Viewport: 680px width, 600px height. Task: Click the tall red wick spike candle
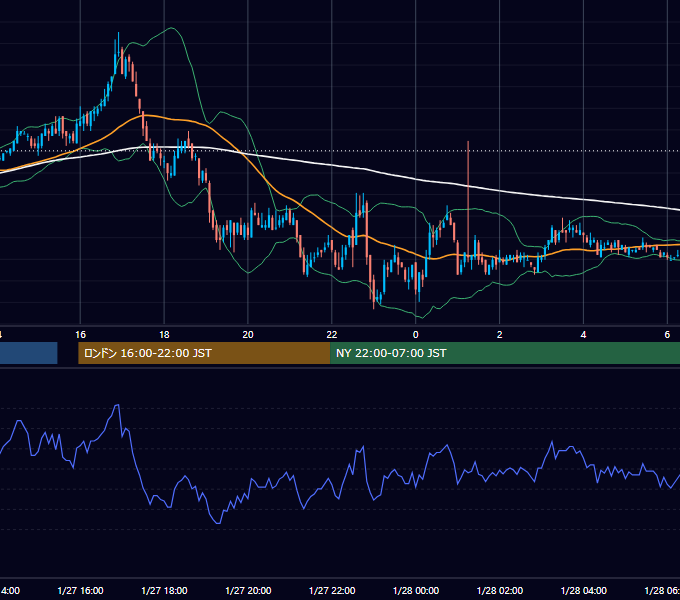(x=468, y=199)
